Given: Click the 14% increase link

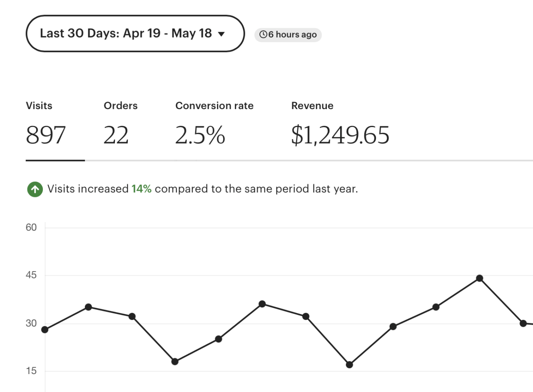Looking at the screenshot, I should (x=142, y=189).
